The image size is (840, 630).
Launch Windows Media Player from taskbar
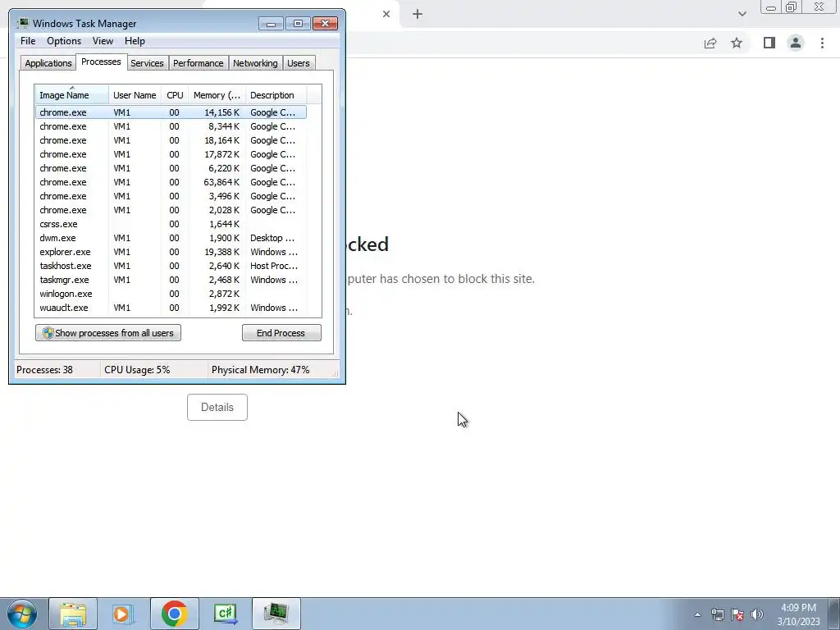(x=123, y=614)
